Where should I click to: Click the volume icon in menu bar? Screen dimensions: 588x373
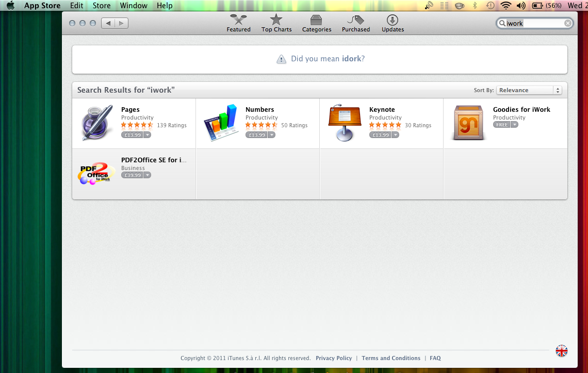point(521,5)
